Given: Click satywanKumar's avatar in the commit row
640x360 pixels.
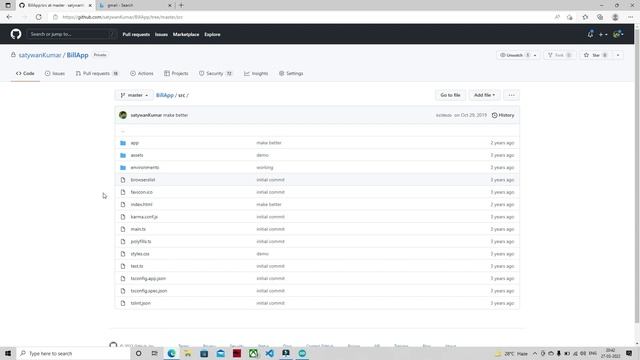Looking at the screenshot, I should (123, 115).
